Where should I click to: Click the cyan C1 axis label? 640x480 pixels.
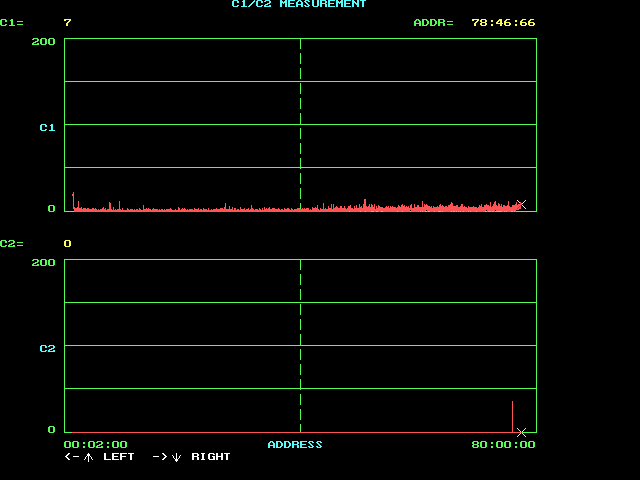click(47, 128)
